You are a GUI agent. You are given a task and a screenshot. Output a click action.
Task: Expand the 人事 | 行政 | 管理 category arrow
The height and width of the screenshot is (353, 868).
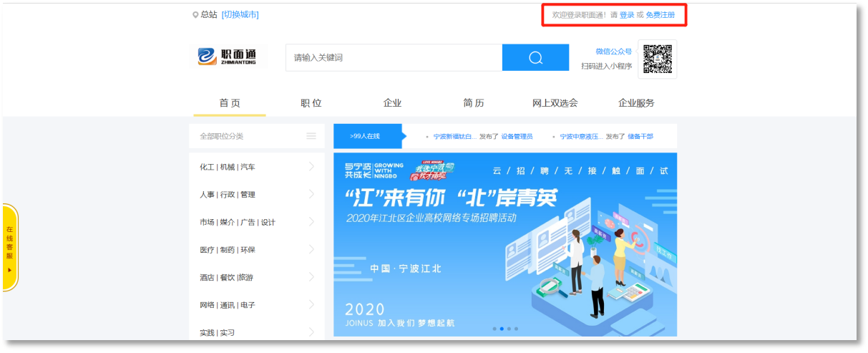[311, 194]
